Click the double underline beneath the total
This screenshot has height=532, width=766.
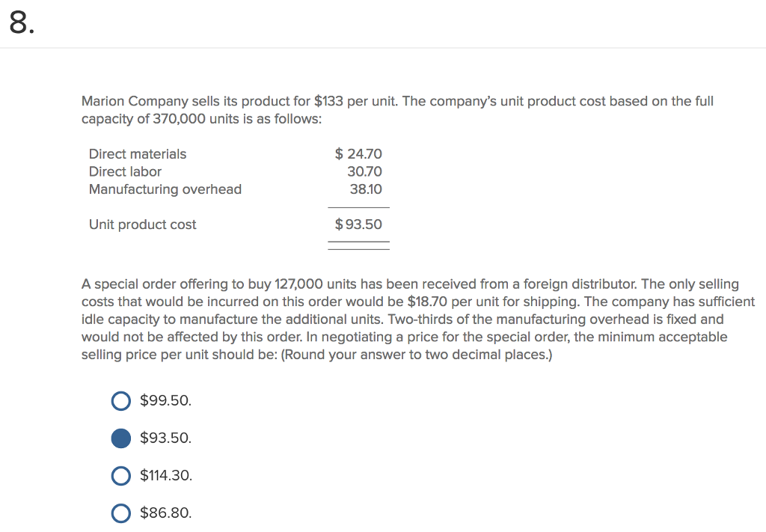[359, 245]
